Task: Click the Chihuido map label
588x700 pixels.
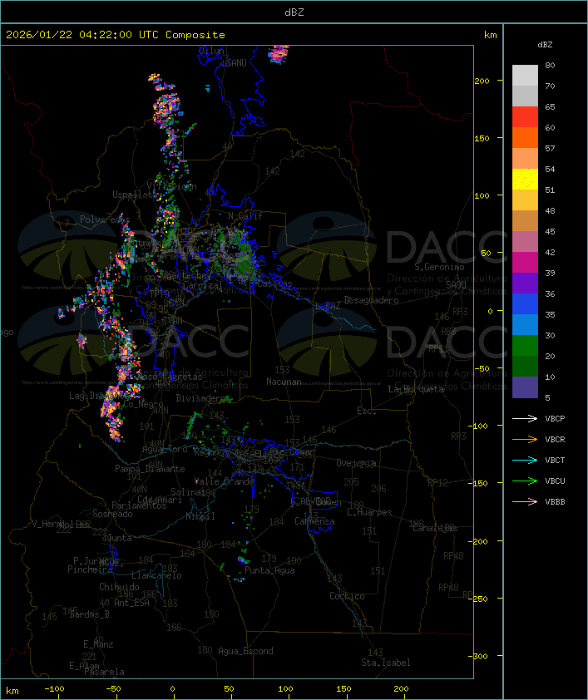Action: pos(119,587)
